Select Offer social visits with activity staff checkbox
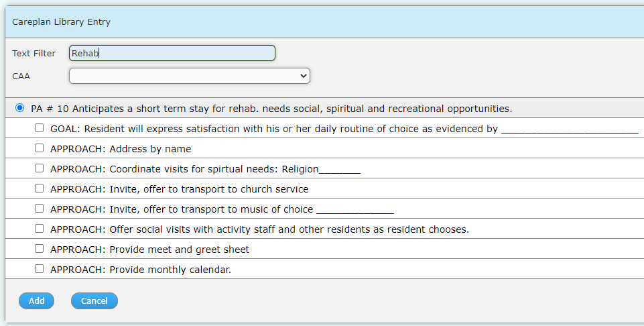This screenshot has width=644, height=326. (x=39, y=229)
